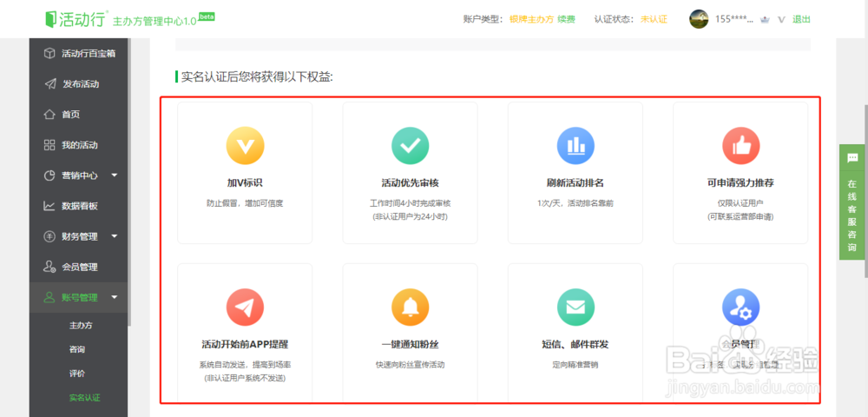Open 发布活动 in the sidebar
The image size is (868, 417).
79,84
